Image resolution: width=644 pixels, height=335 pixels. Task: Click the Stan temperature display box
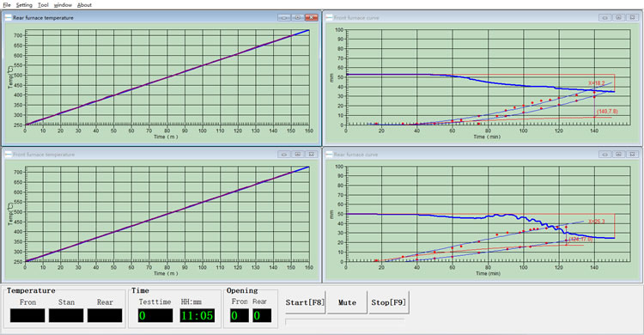pyautogui.click(x=66, y=315)
